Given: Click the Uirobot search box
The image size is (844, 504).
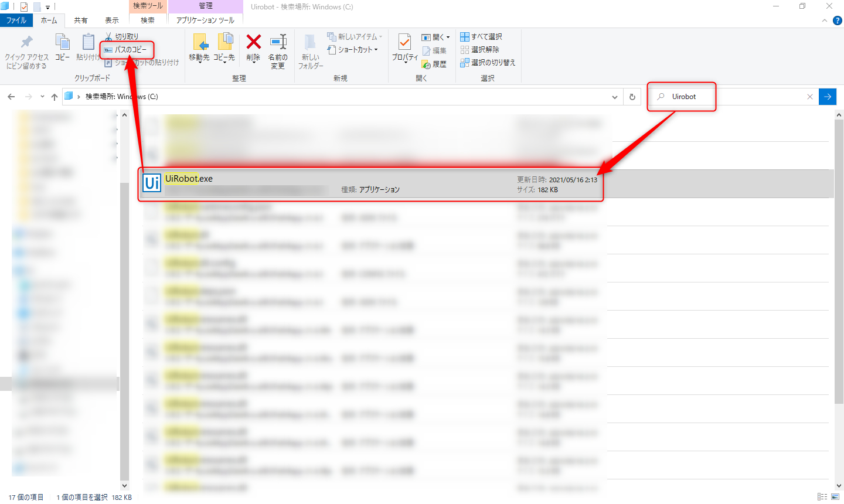Looking at the screenshot, I should pos(733,97).
